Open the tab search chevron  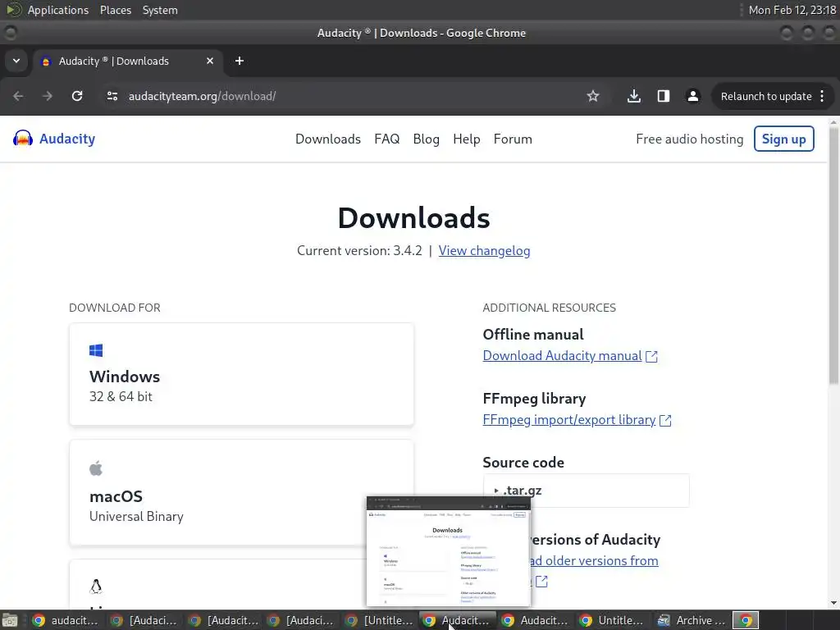coord(16,61)
